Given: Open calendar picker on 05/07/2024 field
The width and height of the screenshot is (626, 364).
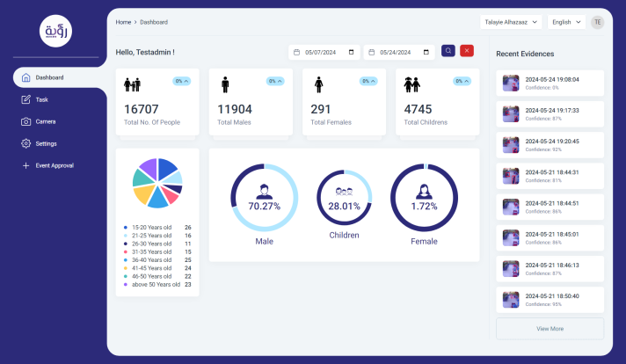Looking at the screenshot, I should pyautogui.click(x=352, y=52).
